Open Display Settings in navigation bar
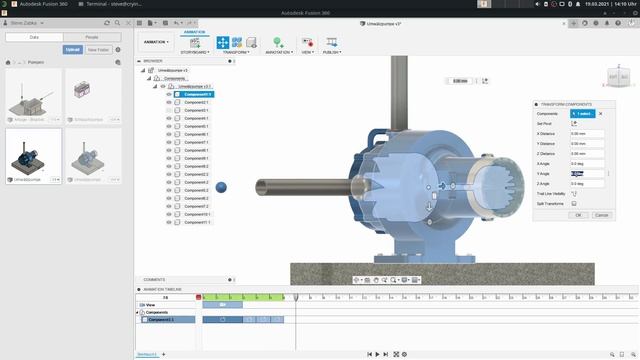The width and height of the screenshot is (640, 360). coord(404,280)
